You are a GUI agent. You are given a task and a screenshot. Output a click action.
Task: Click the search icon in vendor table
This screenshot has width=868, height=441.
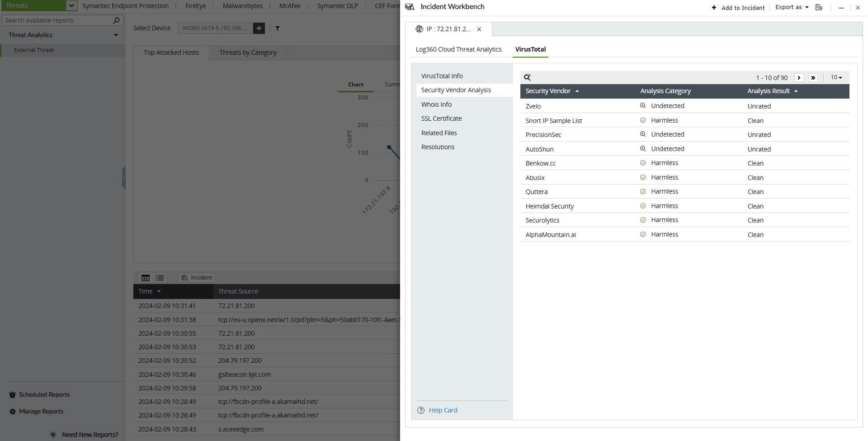527,77
